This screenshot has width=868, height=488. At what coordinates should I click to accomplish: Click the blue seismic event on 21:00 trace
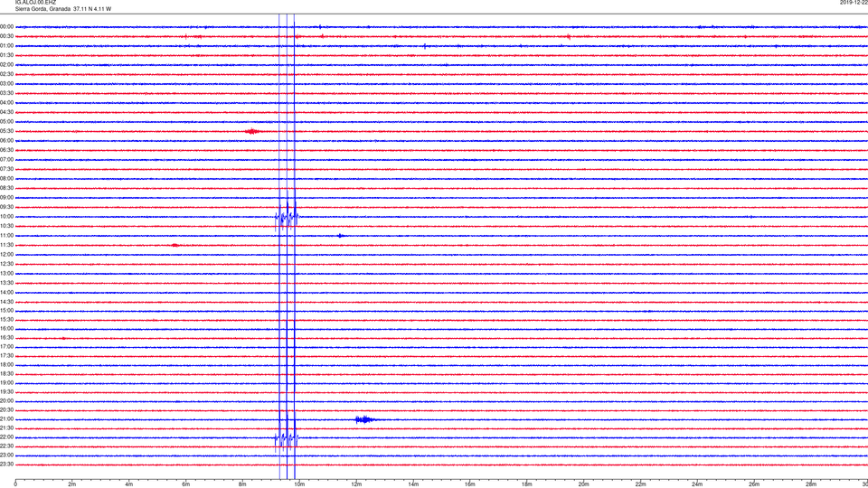[x=364, y=419]
